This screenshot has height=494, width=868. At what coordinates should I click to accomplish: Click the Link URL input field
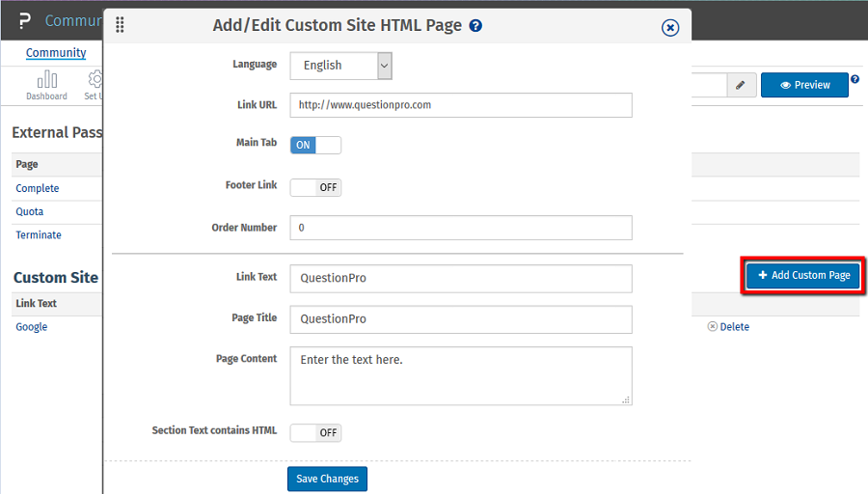point(460,105)
